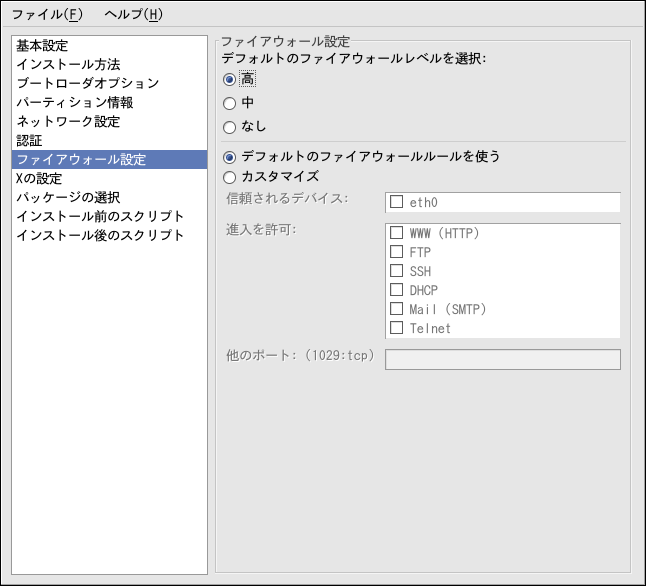Set firewall level to なし
646x586 pixels.
pyautogui.click(x=230, y=127)
